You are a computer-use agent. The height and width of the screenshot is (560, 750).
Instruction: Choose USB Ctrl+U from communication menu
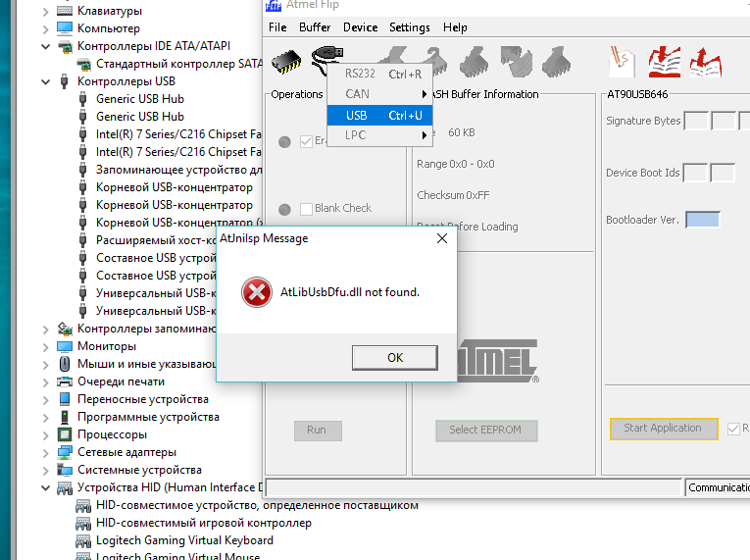379,116
